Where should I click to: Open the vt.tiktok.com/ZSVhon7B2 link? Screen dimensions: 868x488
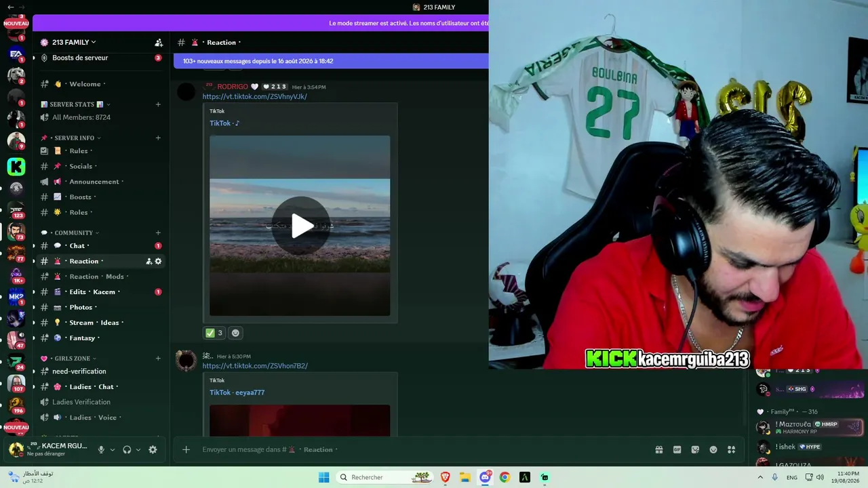click(x=255, y=366)
